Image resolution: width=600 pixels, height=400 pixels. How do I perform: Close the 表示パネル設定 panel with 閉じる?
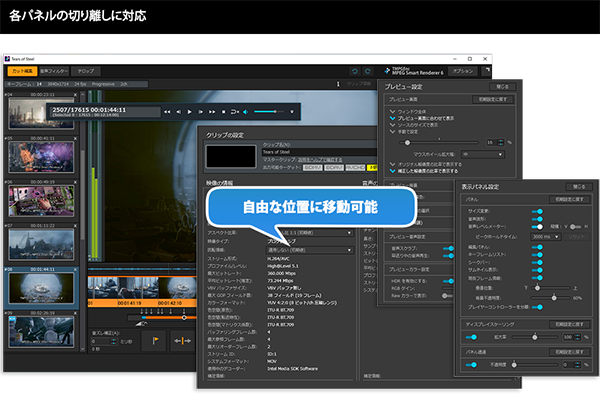pos(579,186)
